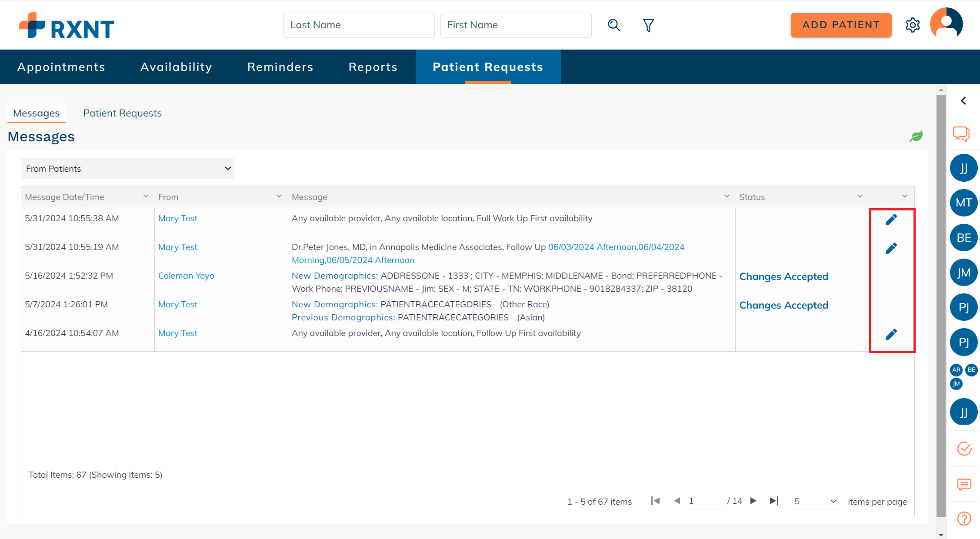980x539 pixels.
Task: Edit the 4/16/2024 10:54:07 AM message
Action: coord(891,334)
